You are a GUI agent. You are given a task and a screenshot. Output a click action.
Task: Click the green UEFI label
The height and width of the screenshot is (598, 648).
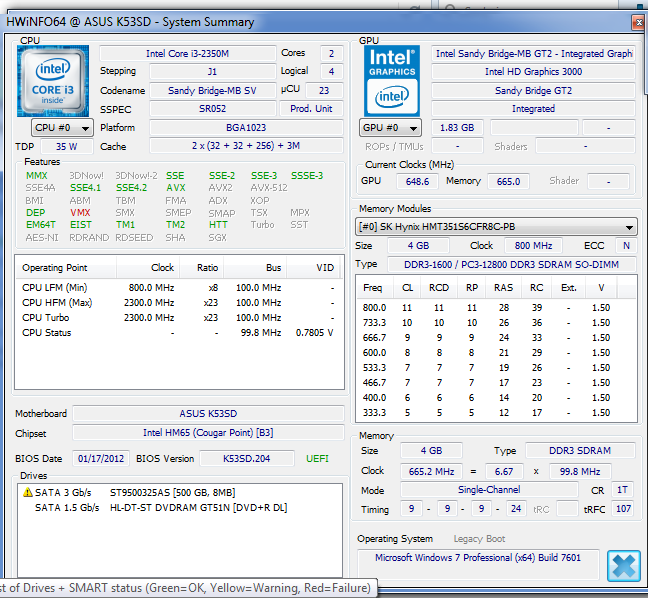click(x=317, y=459)
